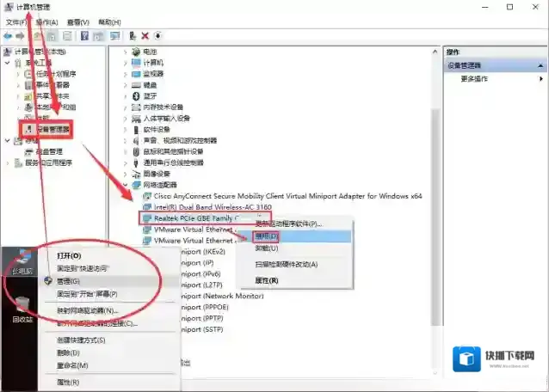This screenshot has height=392, width=549.
Task: Choose 管理(G) from the desktop context menu
Action: coord(69,281)
